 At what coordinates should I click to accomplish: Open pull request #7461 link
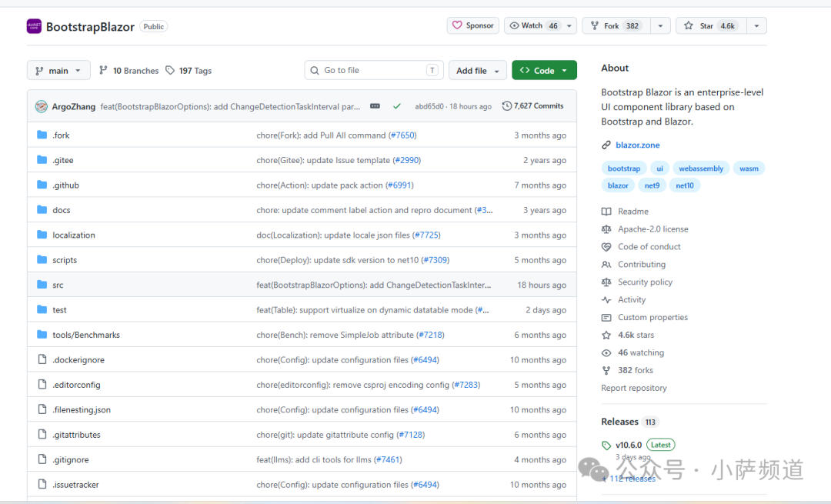(x=388, y=459)
